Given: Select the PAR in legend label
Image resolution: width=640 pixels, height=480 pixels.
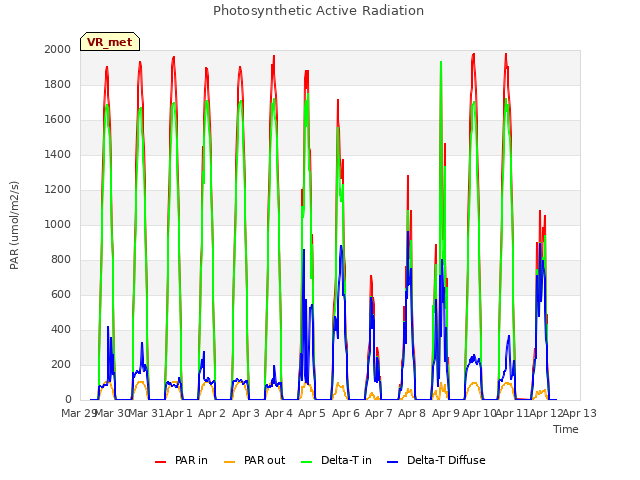Looking at the screenshot, I should click(x=191, y=460).
